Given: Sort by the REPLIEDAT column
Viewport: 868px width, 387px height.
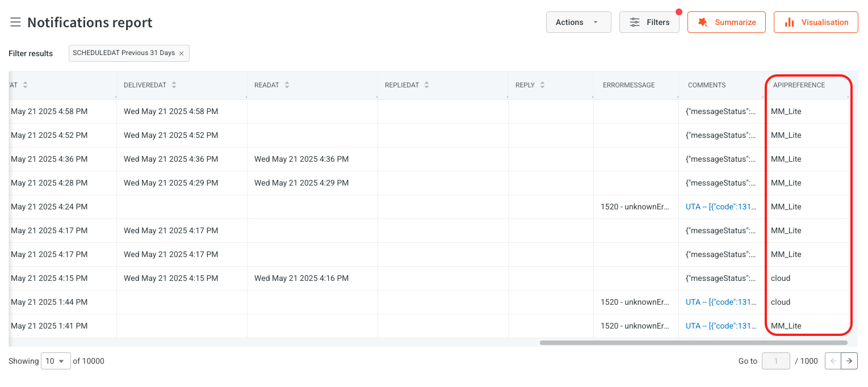Looking at the screenshot, I should pos(426,85).
